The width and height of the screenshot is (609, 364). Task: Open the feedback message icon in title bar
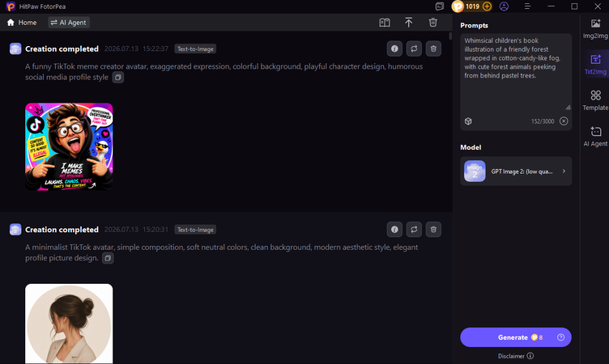(x=439, y=6)
